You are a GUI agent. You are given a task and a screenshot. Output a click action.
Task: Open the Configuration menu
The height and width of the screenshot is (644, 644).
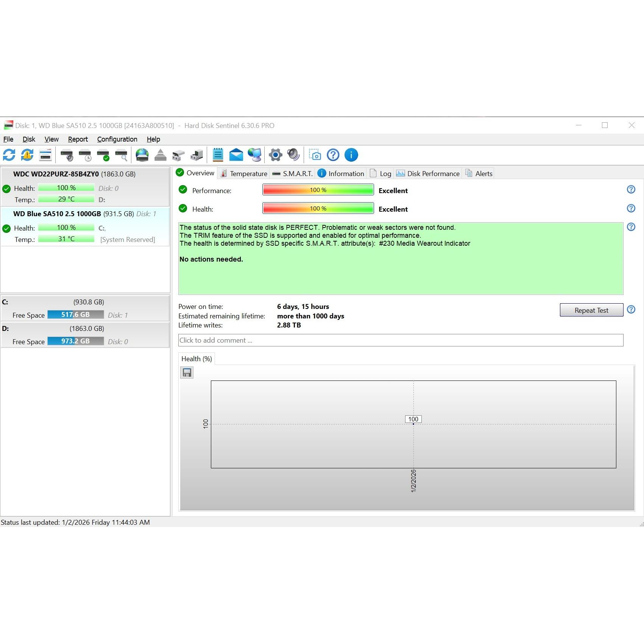tap(117, 139)
